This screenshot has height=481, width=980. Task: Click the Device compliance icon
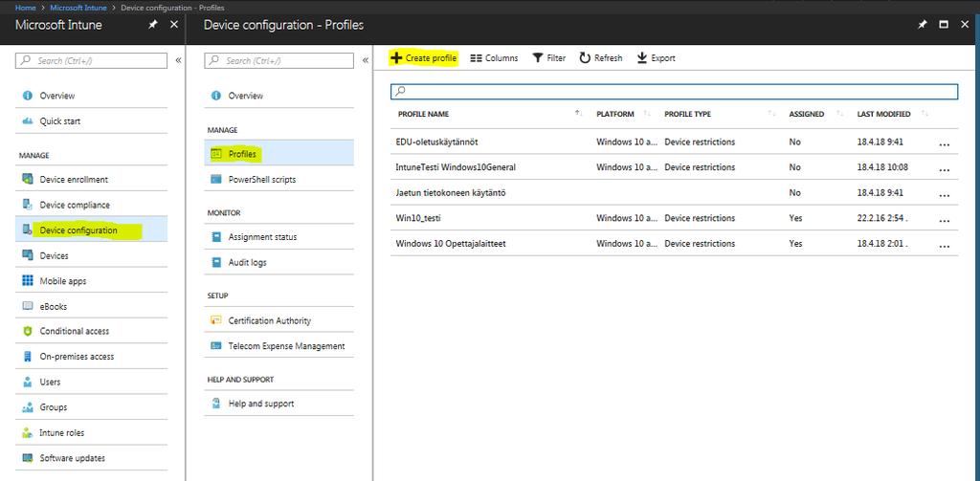coord(28,205)
